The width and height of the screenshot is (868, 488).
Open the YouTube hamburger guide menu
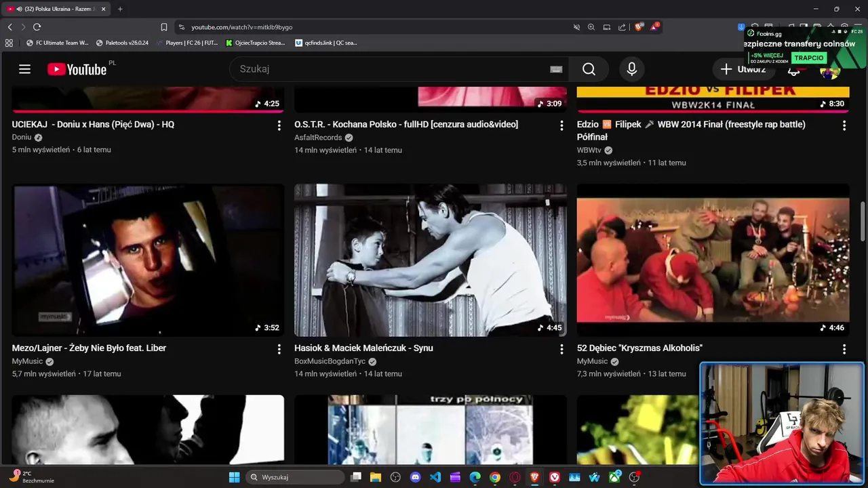(x=25, y=69)
